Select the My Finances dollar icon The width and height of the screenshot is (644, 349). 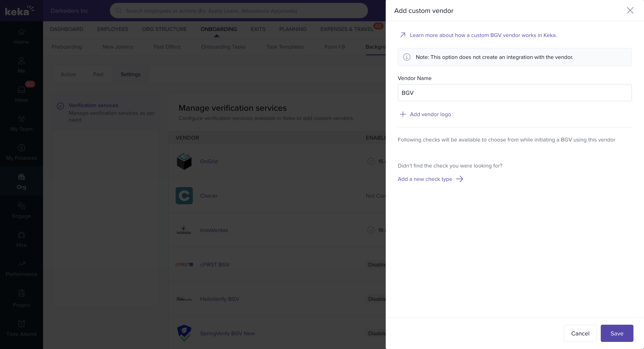click(22, 148)
